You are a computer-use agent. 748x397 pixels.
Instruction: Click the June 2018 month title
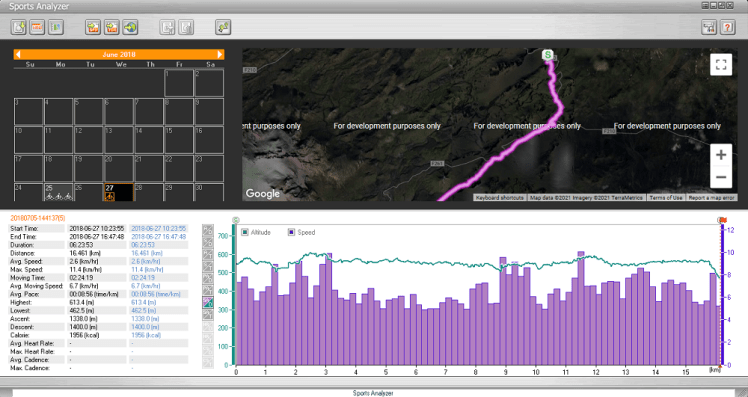click(119, 54)
